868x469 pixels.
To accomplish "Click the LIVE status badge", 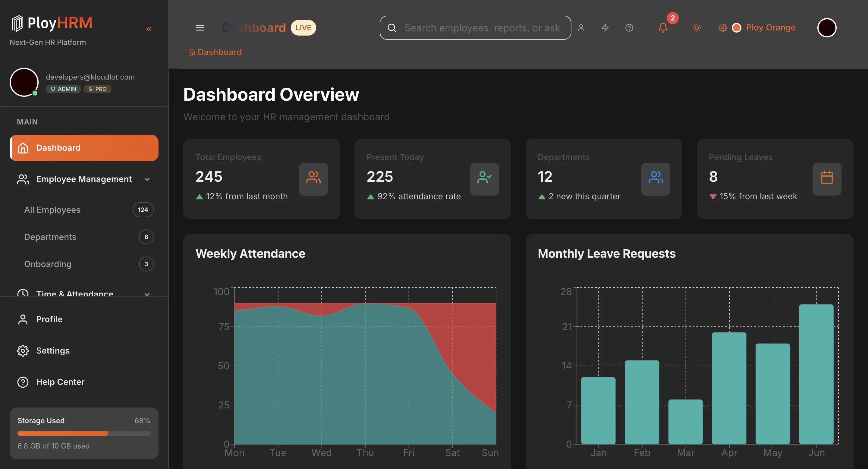I will pos(303,27).
